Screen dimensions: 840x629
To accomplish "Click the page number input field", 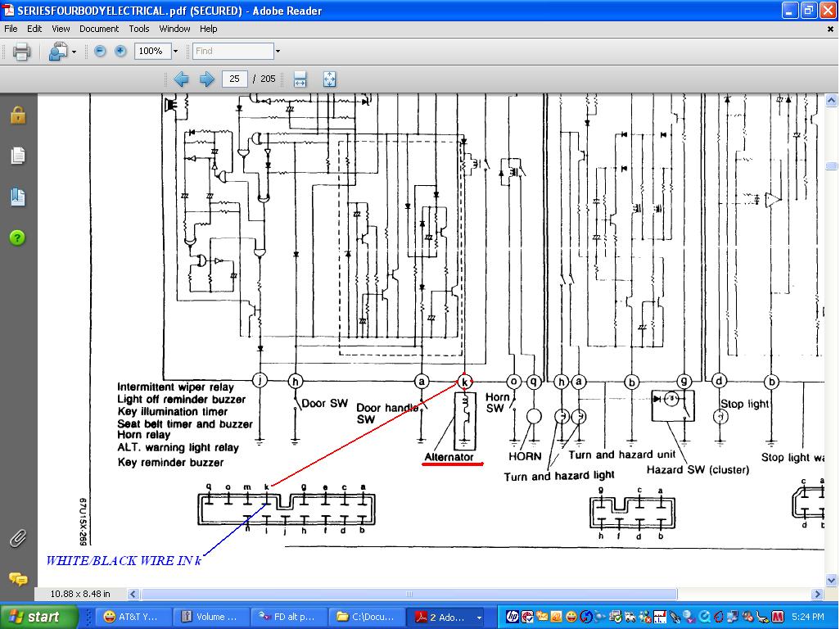I will click(x=234, y=79).
